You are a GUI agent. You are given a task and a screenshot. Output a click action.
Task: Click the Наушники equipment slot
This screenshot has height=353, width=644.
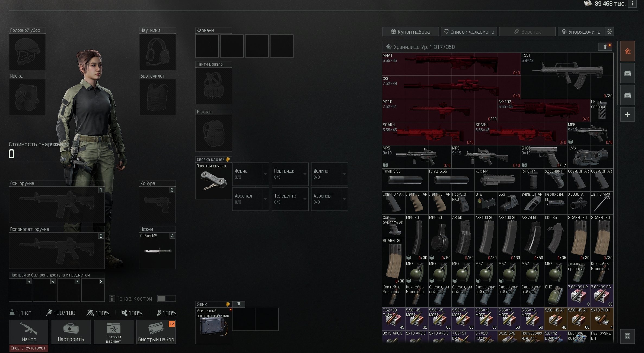coord(158,52)
